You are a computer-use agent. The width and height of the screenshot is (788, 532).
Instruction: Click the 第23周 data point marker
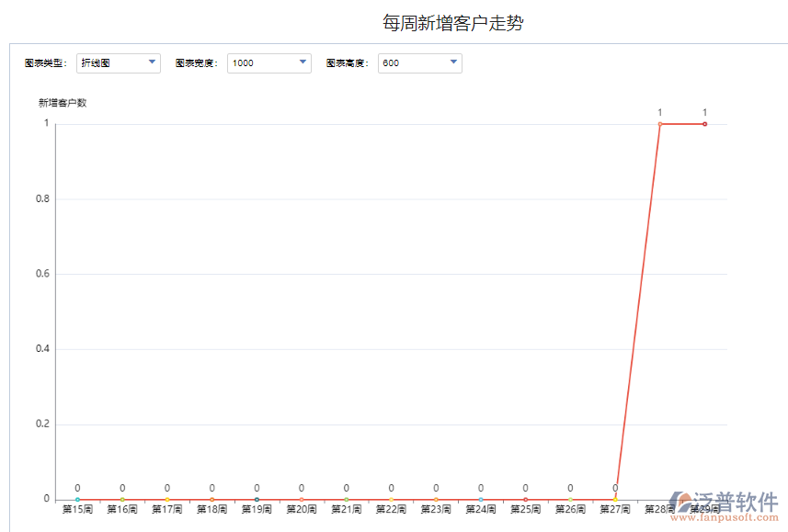[x=434, y=497]
